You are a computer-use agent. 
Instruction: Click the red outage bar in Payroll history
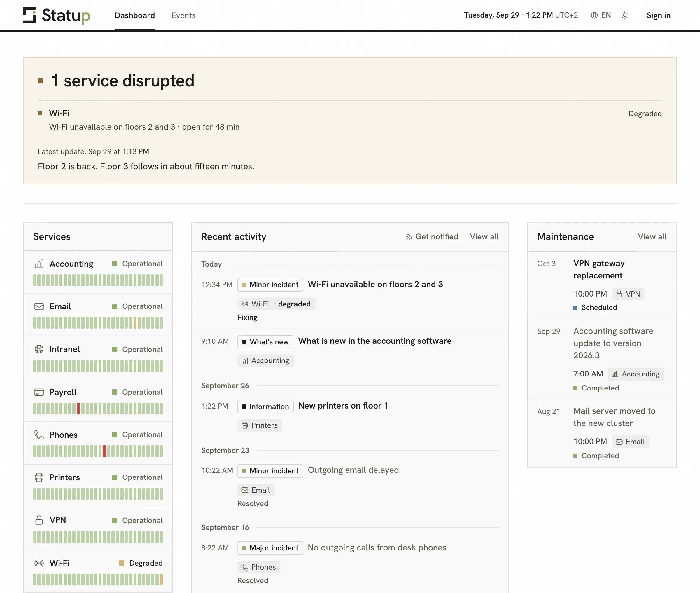coord(78,409)
